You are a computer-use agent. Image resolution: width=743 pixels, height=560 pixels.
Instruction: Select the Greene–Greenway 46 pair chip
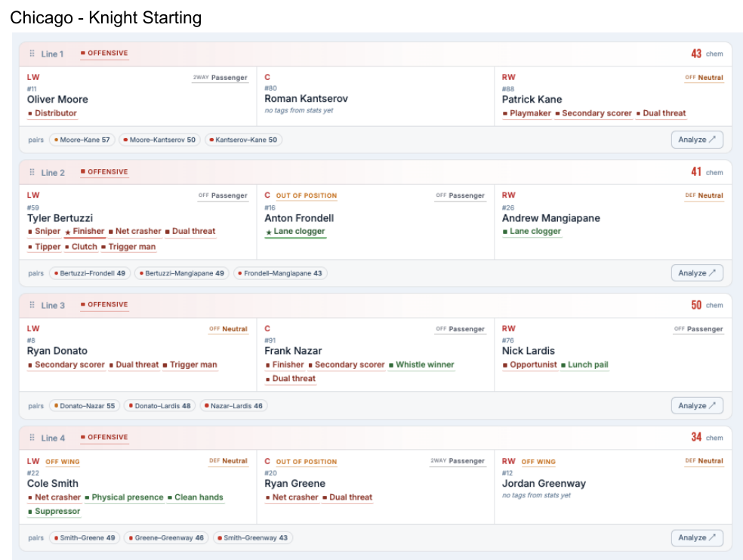tap(166, 537)
